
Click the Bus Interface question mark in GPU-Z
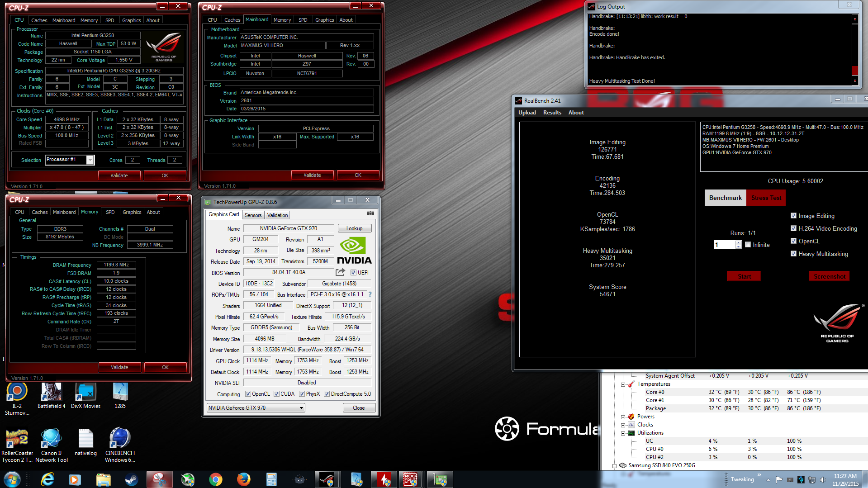point(370,294)
